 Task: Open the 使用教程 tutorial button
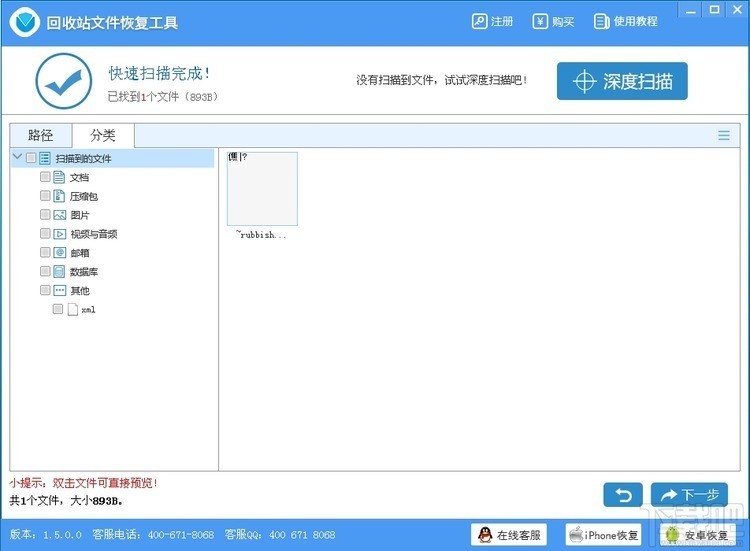[626, 22]
